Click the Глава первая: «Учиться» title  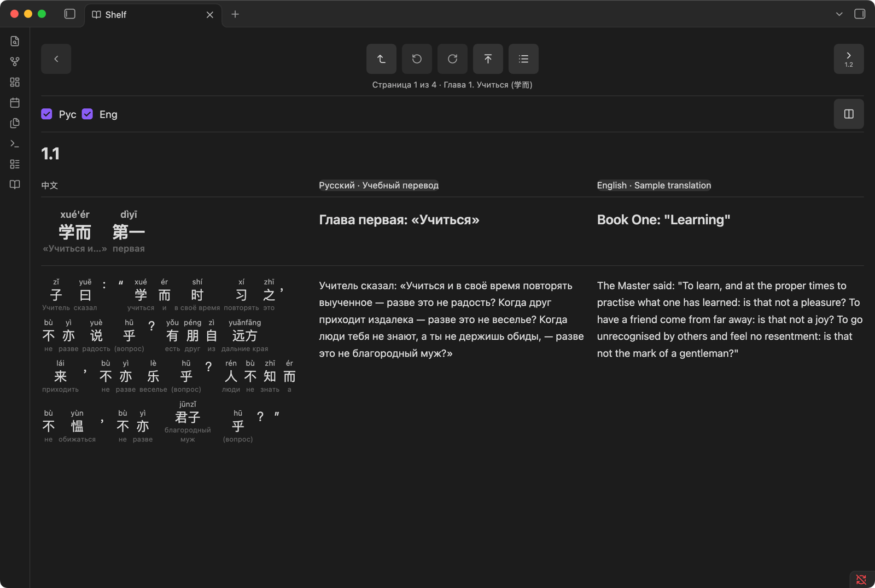tap(399, 220)
